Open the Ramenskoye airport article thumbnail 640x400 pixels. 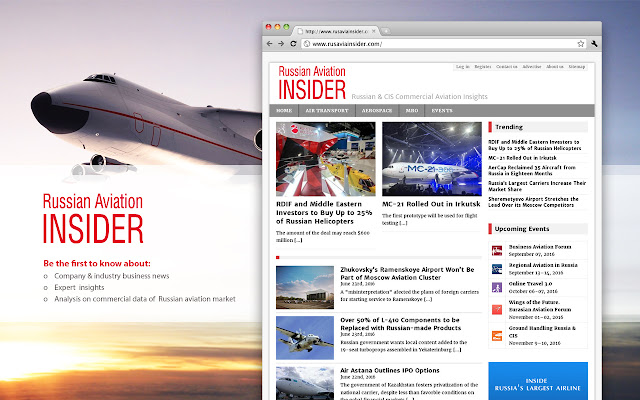click(305, 287)
